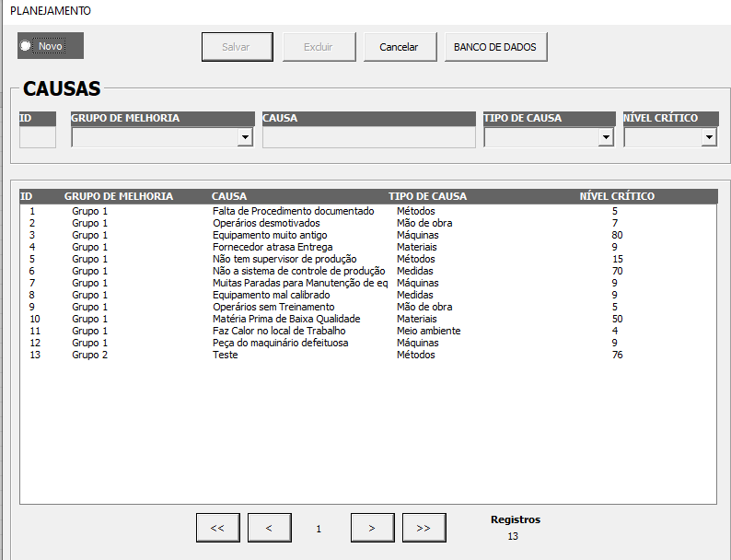Viewport: 731px width, 560px height.
Task: Select row 'Fornecedor atrasa Entrega'
Action: click(368, 247)
